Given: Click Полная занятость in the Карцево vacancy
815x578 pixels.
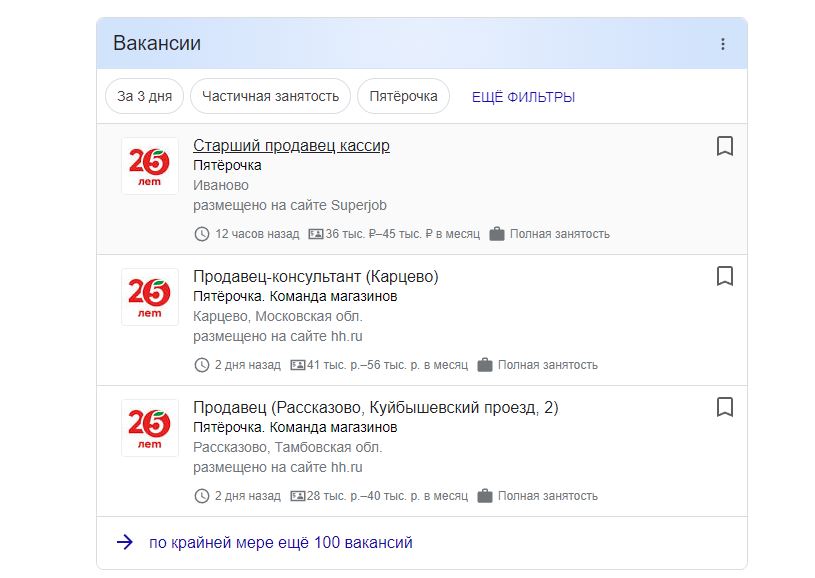Looking at the screenshot, I should pyautogui.click(x=548, y=365).
